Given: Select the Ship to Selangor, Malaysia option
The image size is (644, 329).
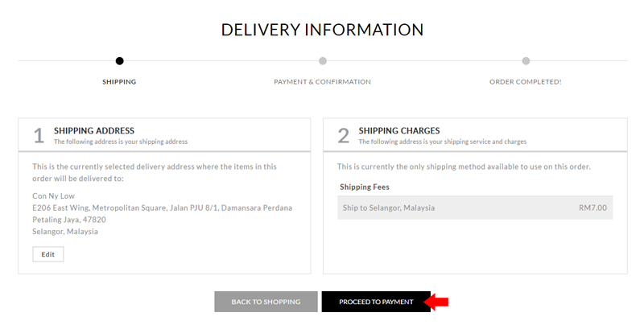Looking at the screenshot, I should pos(475,208).
